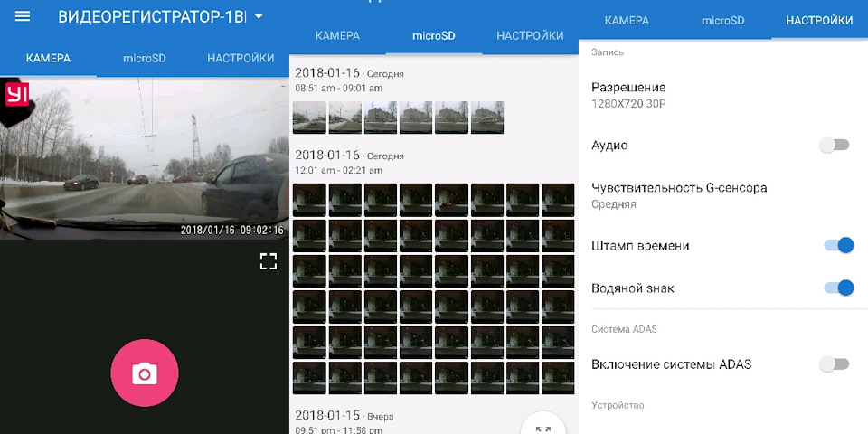Screen dimensions: 868x434
Task: Switch to КАМЕРА tab in middle screen
Action: tap(337, 36)
